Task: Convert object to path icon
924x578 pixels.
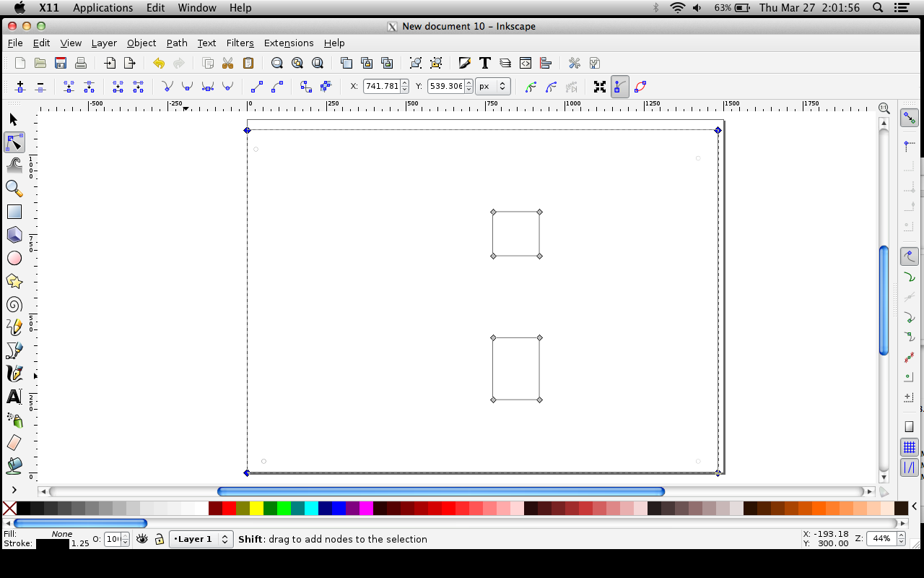Action: [x=305, y=87]
